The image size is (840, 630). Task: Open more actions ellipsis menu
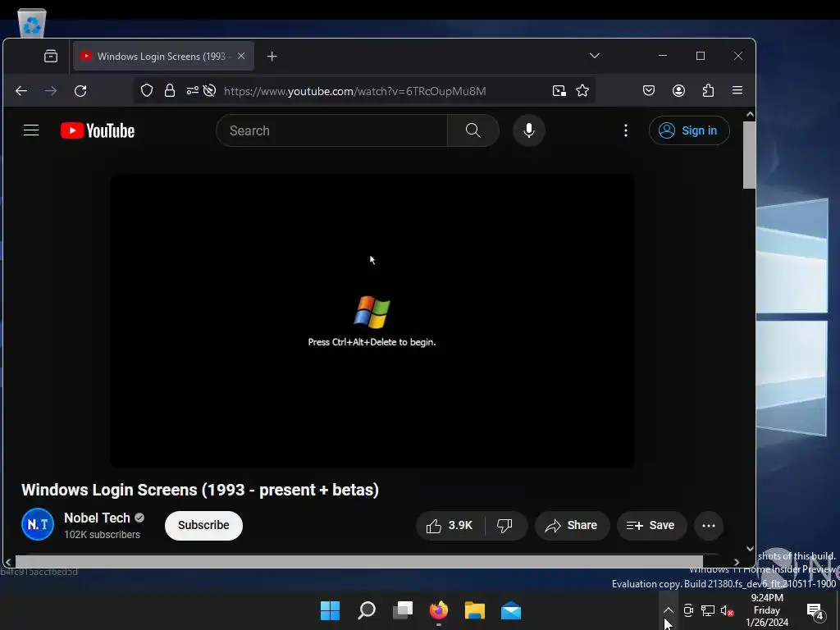[x=709, y=526]
